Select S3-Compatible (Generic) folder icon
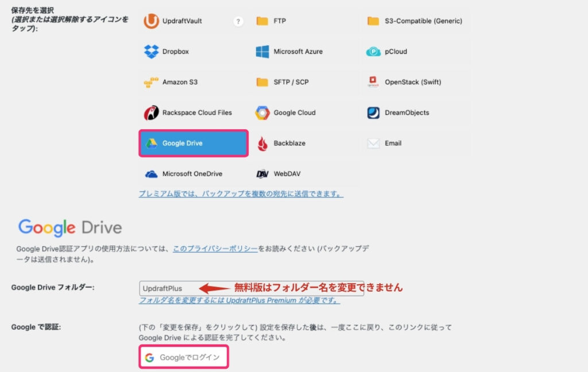This screenshot has width=588, height=372. coord(373,21)
